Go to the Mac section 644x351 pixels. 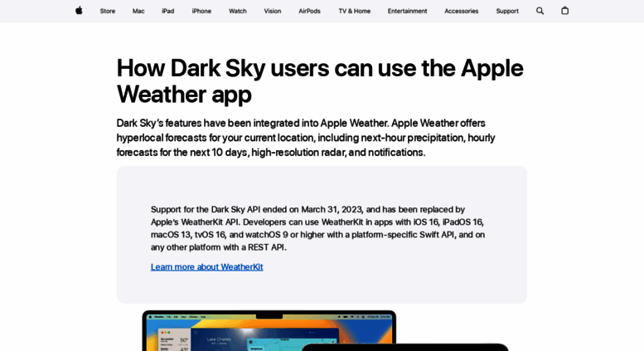(138, 11)
